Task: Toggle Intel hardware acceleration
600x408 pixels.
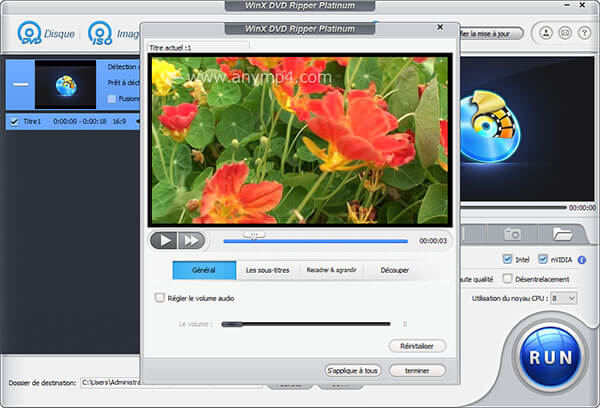Action: pos(507,259)
